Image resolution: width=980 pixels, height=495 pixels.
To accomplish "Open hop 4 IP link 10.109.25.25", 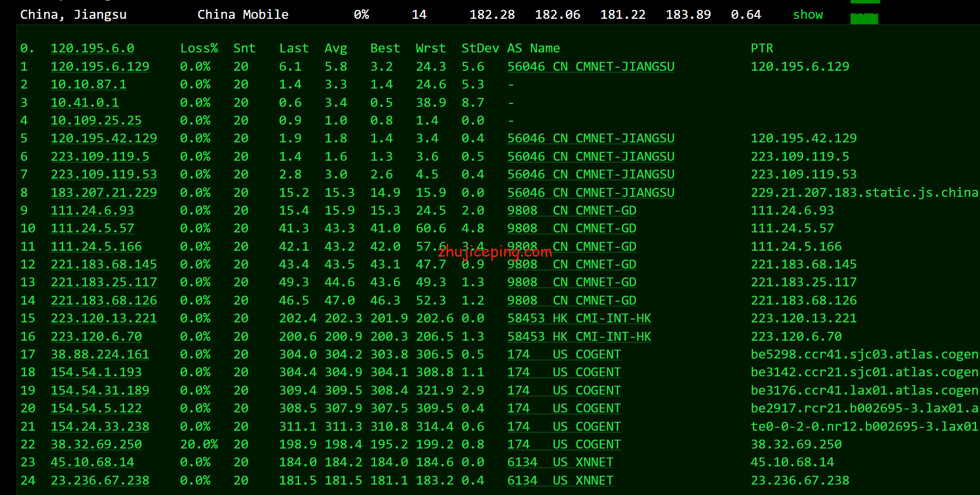I will click(x=96, y=121).
